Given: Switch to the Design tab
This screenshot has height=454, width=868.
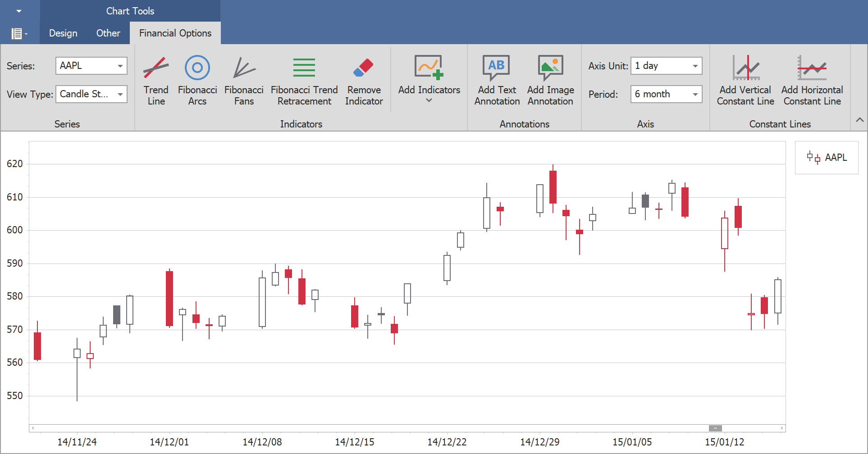Looking at the screenshot, I should [63, 33].
